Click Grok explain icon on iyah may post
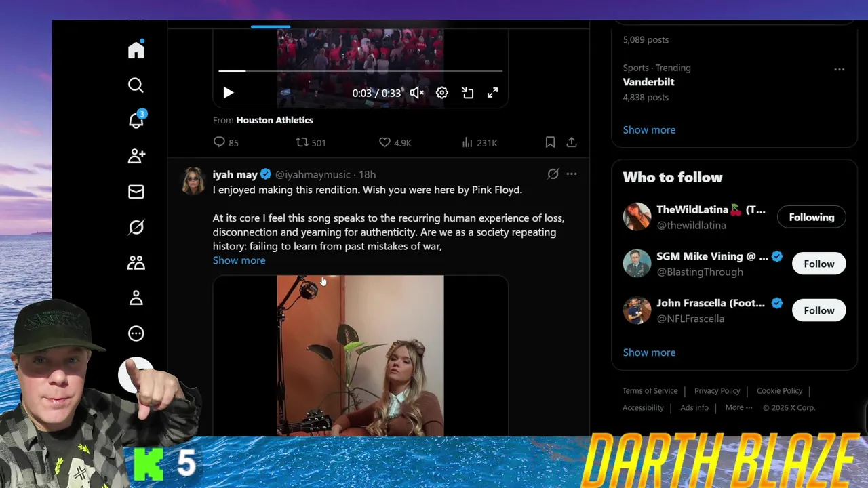Viewport: 868px width, 488px height. pos(553,174)
